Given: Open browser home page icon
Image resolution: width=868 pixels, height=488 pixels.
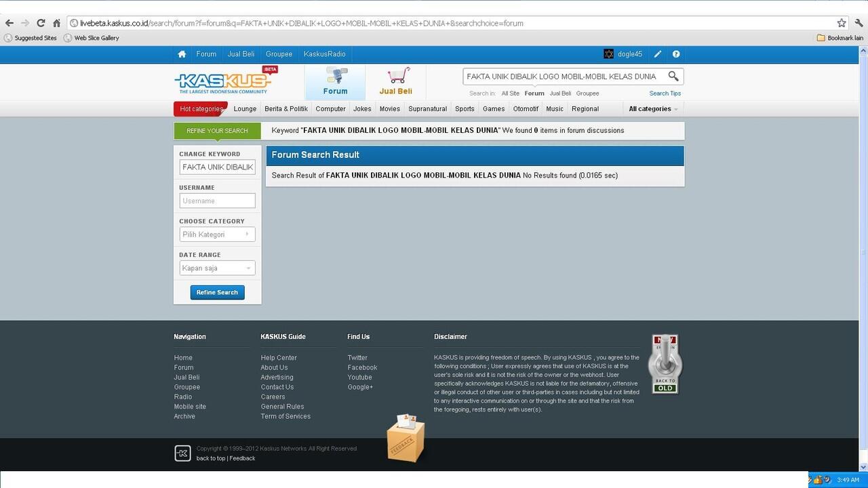Looking at the screenshot, I should click(56, 23).
